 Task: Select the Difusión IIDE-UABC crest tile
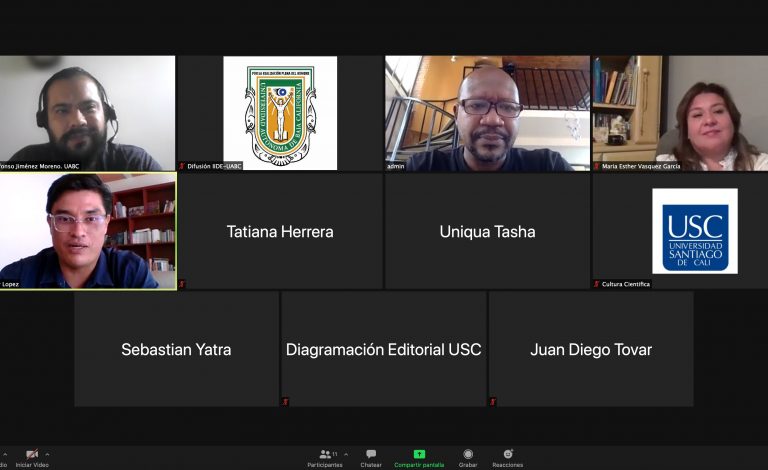(280, 112)
